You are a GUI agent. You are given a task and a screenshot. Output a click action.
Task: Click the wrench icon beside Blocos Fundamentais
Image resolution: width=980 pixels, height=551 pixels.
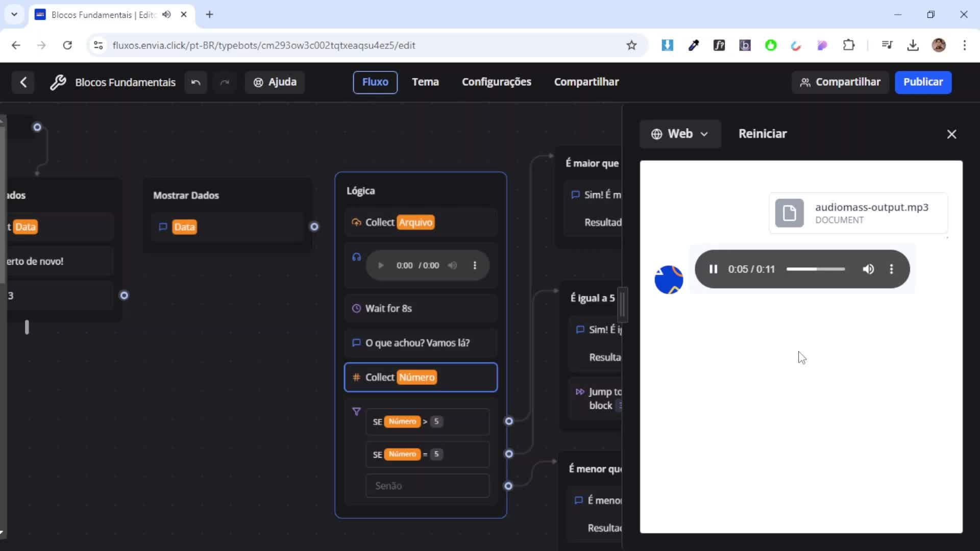58,82
